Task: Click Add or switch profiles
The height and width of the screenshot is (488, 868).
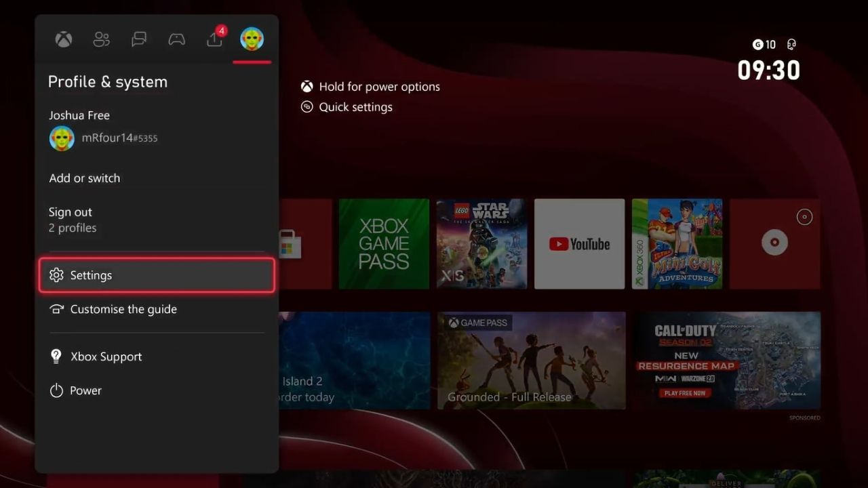Action: click(84, 178)
